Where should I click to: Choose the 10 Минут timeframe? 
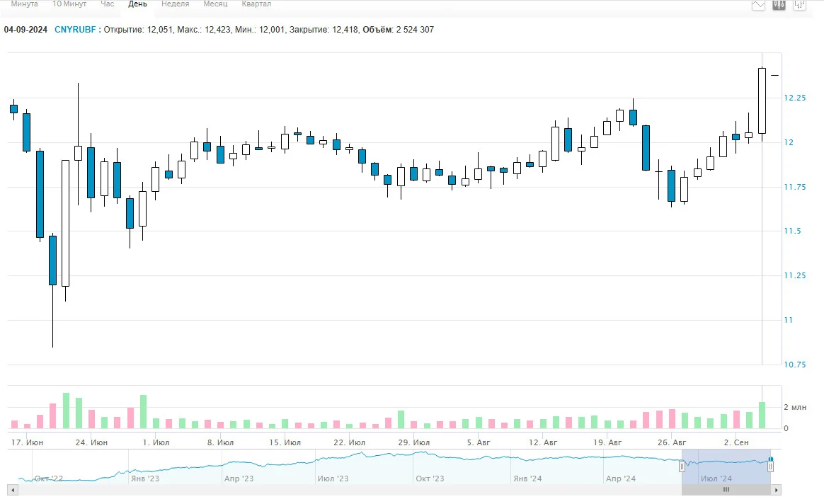coord(69,4)
